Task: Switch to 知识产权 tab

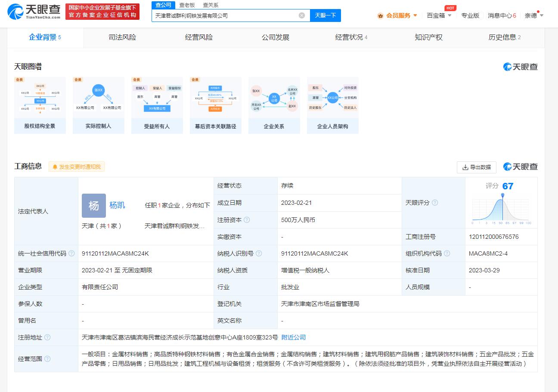Action: click(x=428, y=37)
